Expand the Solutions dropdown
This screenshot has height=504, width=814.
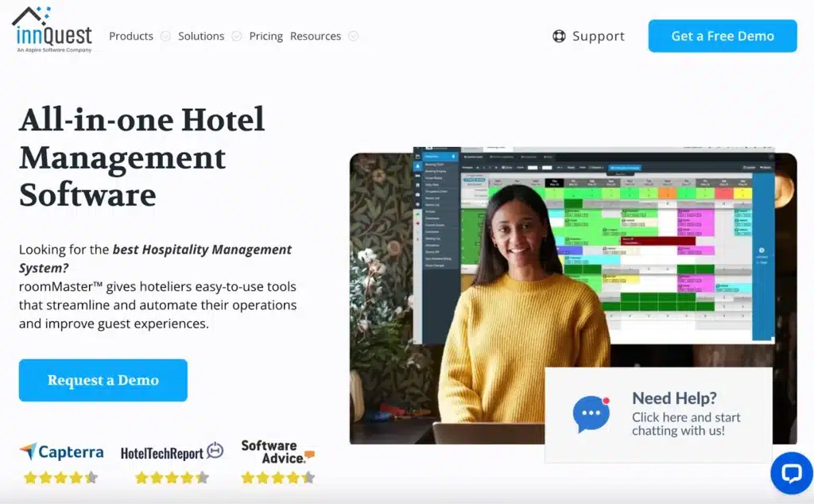pos(200,36)
